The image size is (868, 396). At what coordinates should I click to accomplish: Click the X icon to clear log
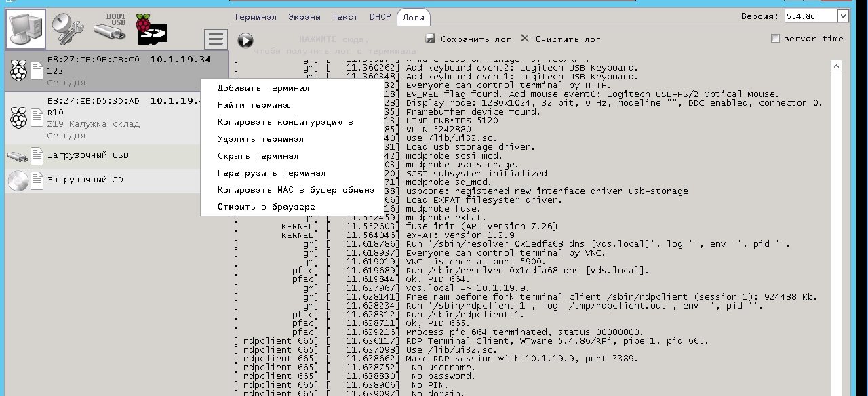(x=524, y=39)
